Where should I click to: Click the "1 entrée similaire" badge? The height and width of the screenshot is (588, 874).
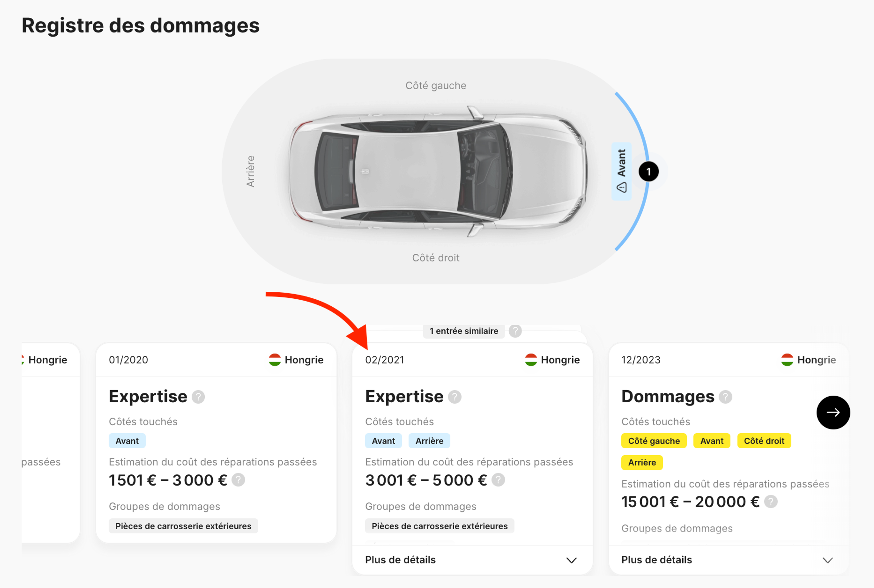pyautogui.click(x=464, y=331)
